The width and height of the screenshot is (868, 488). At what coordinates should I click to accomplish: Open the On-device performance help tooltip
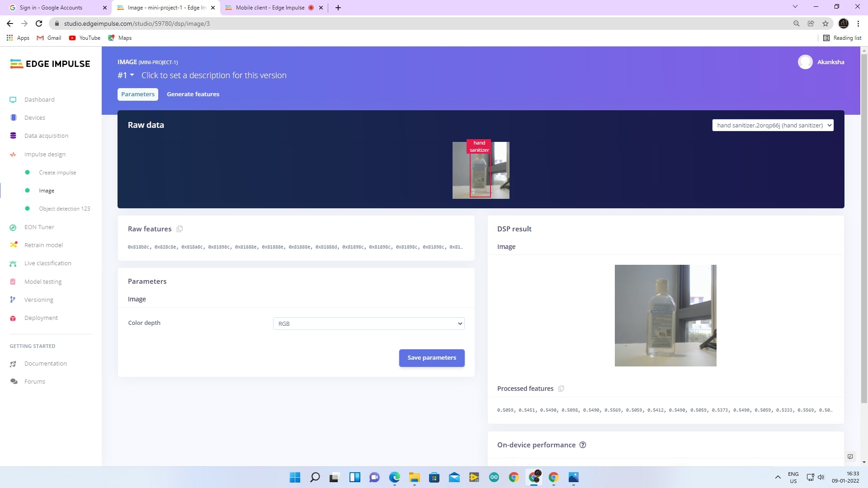[x=582, y=445]
